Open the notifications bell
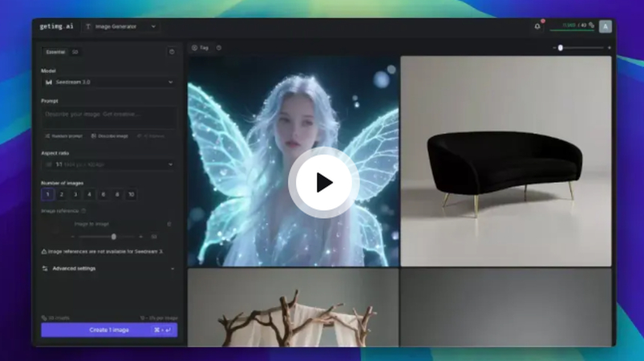The width and height of the screenshot is (644, 361). 537,26
